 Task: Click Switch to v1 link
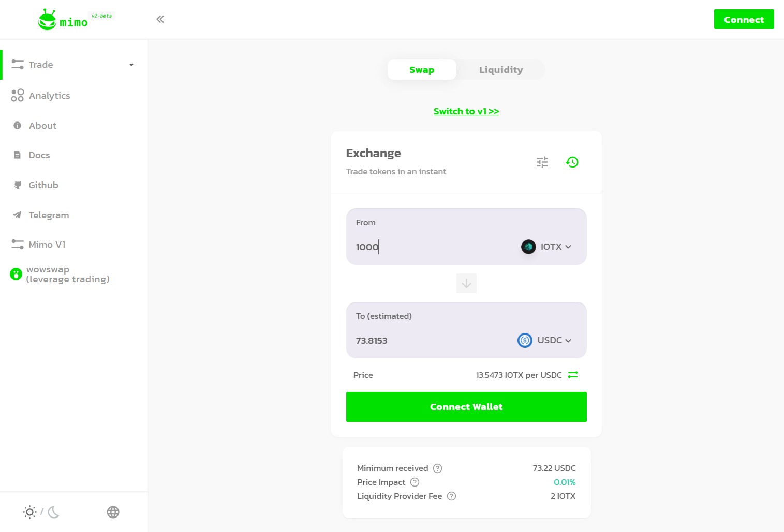[x=466, y=111]
